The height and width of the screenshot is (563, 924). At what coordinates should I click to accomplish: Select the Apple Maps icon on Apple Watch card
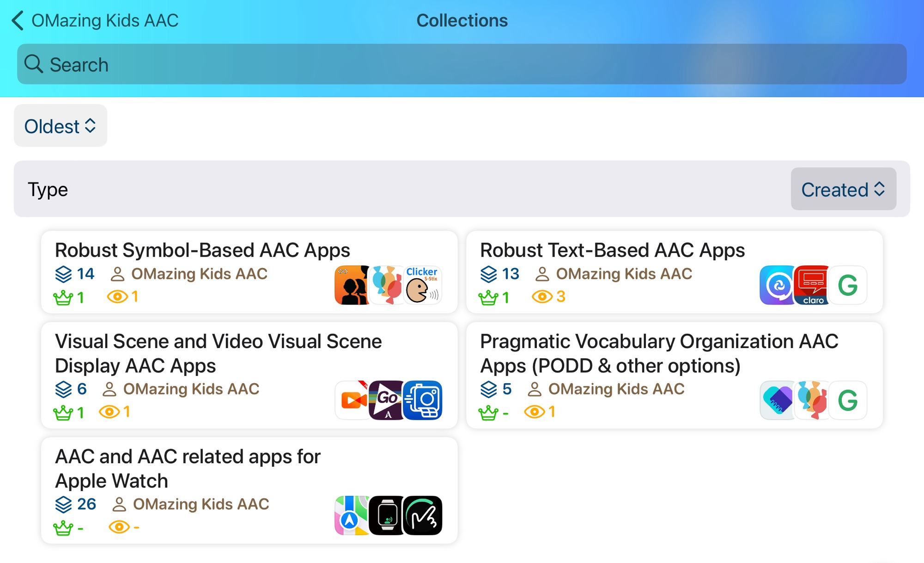[x=352, y=515]
